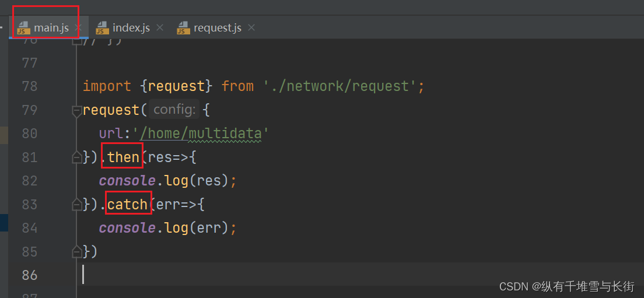Click console.log(res) statement
Image resolution: width=644 pixels, height=298 pixels.
pos(167,181)
